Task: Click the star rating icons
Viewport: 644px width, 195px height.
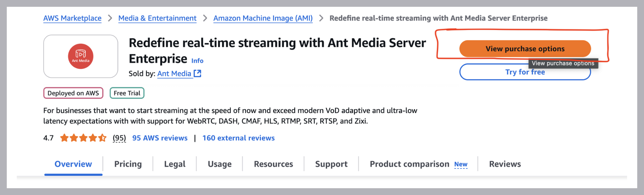Action: click(83, 138)
